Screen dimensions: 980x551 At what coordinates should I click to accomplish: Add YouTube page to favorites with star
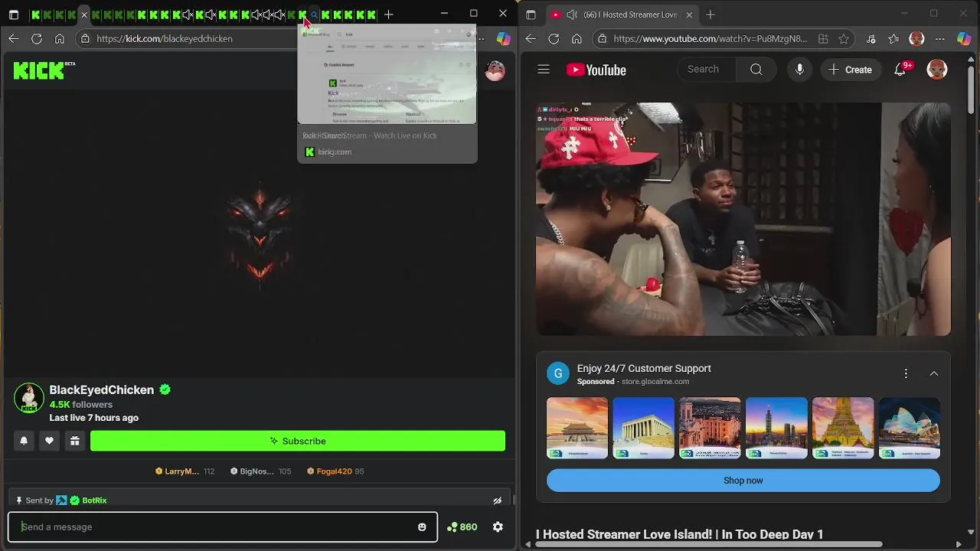(x=843, y=38)
